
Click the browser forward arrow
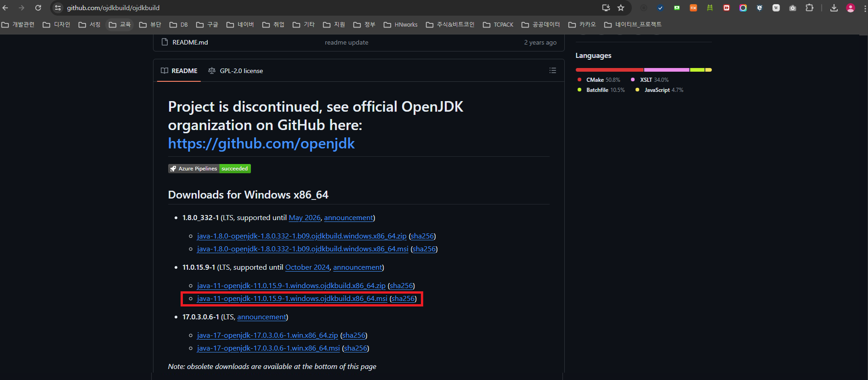[22, 8]
